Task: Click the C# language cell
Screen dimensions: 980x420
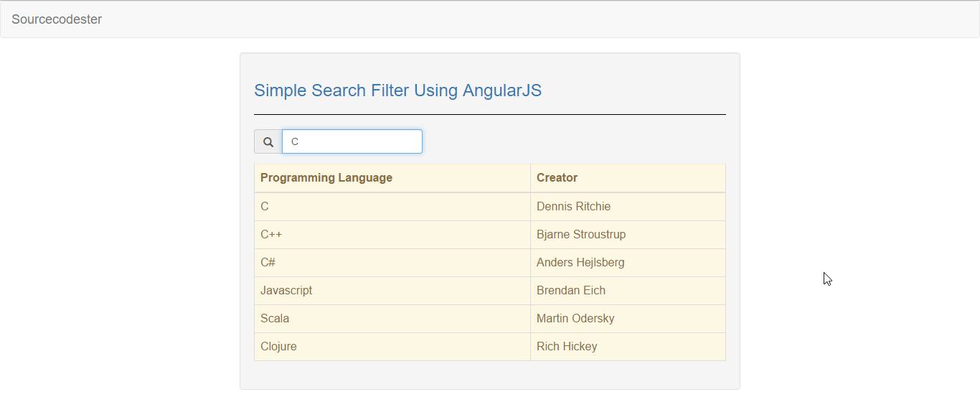Action: click(392, 263)
